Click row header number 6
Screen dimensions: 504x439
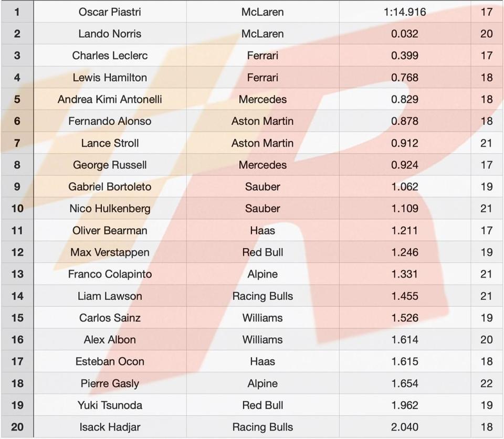(17, 121)
